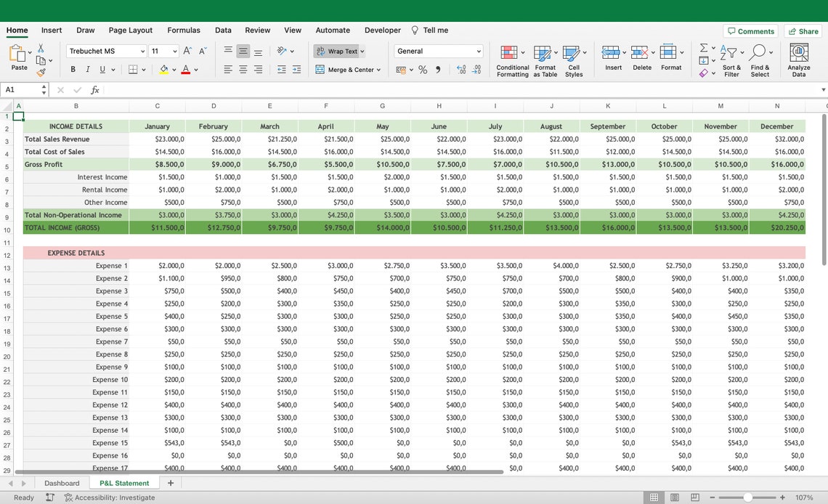Click the zoom slider handle

click(747, 497)
